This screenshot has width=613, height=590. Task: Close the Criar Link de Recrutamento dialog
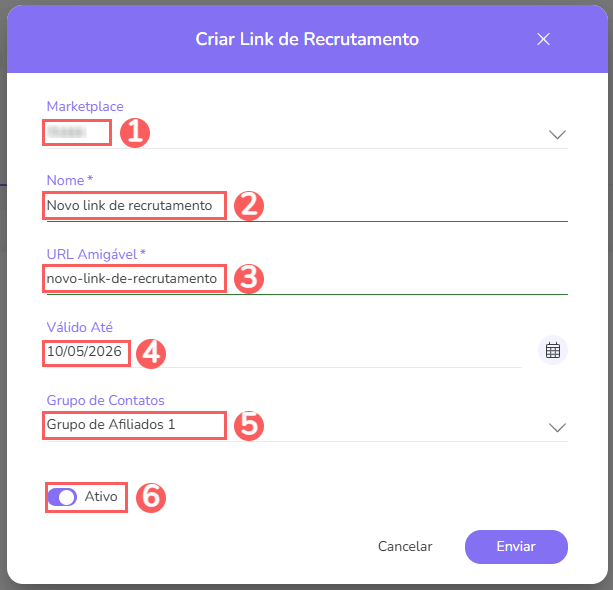coord(544,39)
